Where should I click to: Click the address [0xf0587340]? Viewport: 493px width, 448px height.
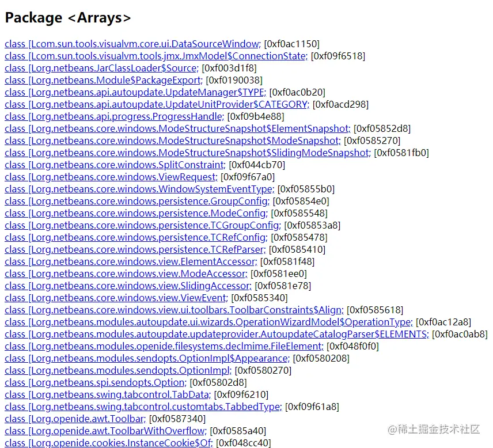177,419
